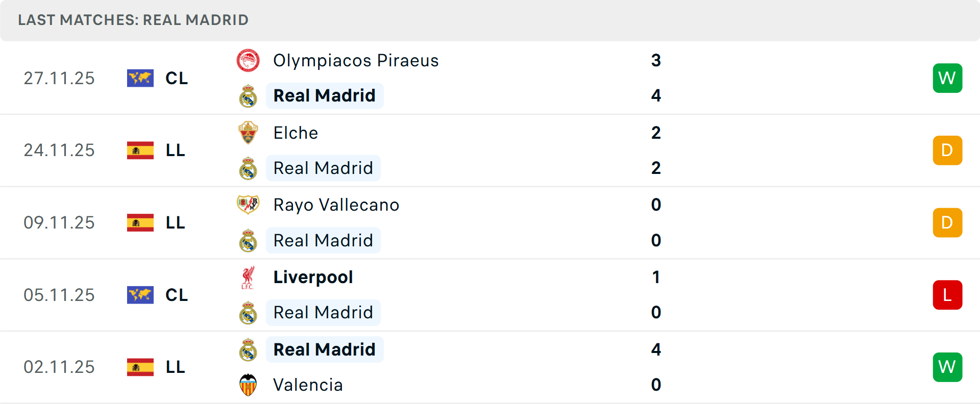This screenshot has height=404, width=980.
Task: Open the Liverpool team link
Action: point(313,277)
